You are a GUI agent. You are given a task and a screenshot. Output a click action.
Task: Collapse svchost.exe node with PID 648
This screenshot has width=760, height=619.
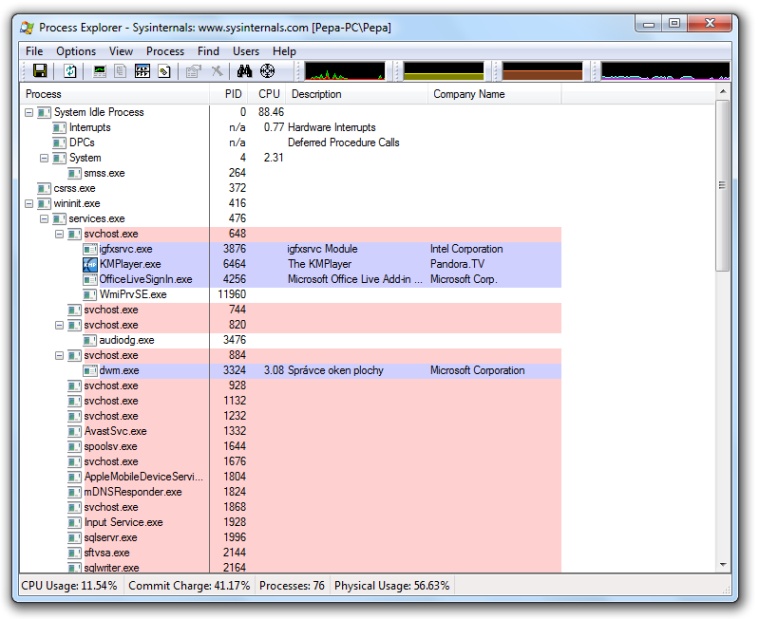click(x=59, y=234)
